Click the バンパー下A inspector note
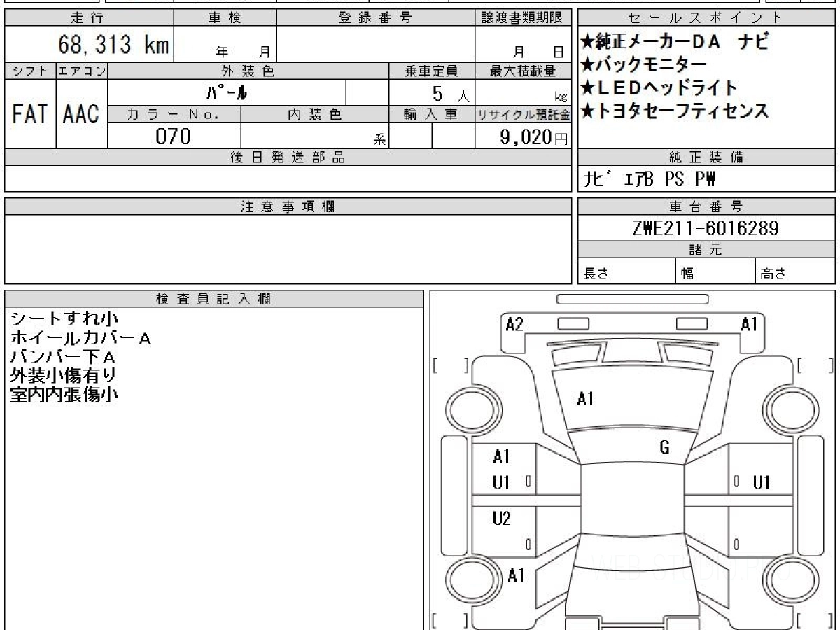840x630 pixels. click(x=64, y=357)
